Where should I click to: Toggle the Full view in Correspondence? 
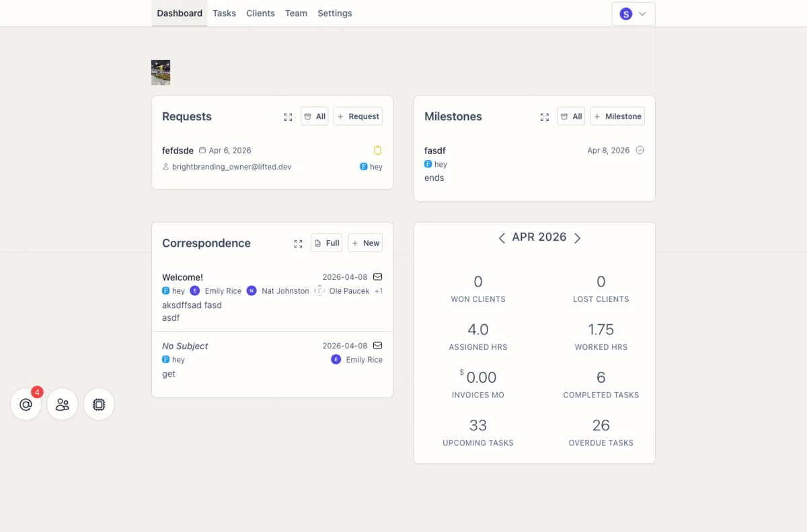[x=326, y=242]
